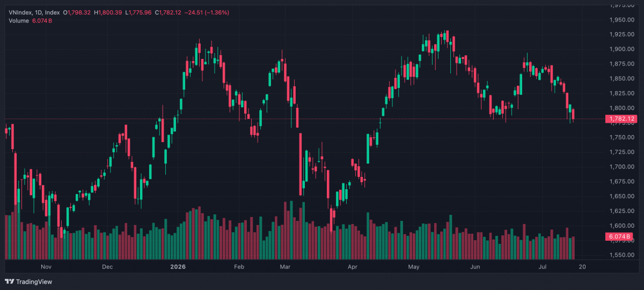The height and width of the screenshot is (290, 644).
Task: Click the 1,850.00 price axis label
Action: tap(621, 79)
